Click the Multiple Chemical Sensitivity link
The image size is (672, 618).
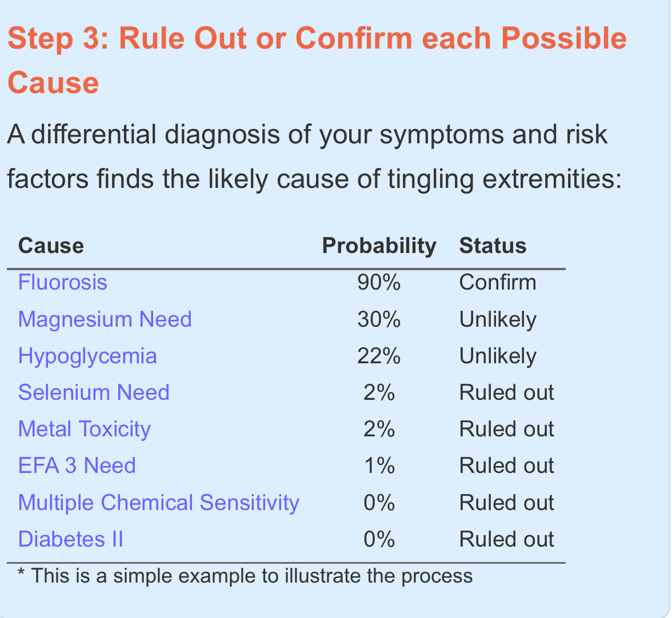coord(159,503)
